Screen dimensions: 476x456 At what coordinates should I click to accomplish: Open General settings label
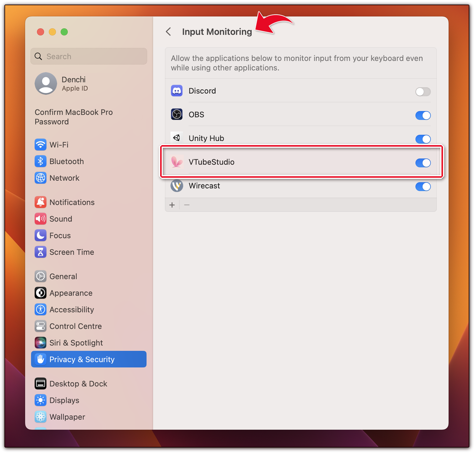click(x=63, y=276)
